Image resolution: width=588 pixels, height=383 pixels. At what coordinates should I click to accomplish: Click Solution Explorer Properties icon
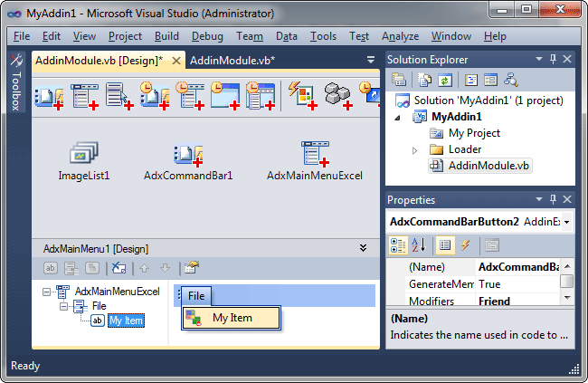(x=399, y=80)
